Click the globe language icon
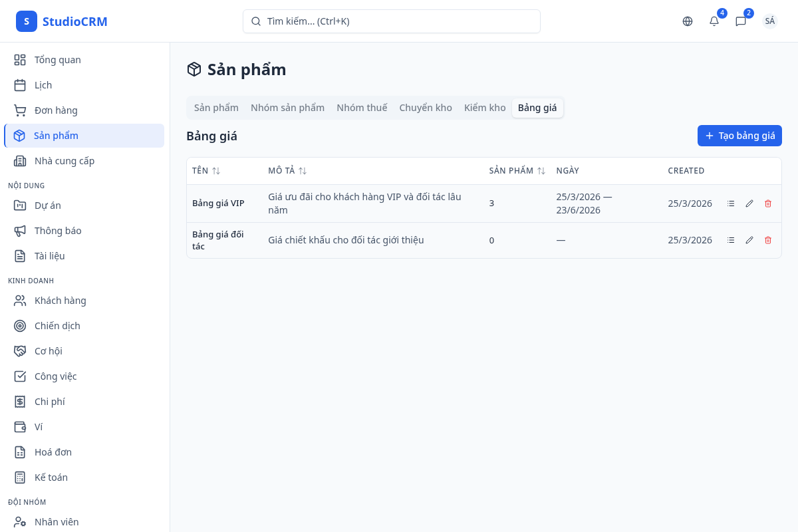 tap(688, 21)
